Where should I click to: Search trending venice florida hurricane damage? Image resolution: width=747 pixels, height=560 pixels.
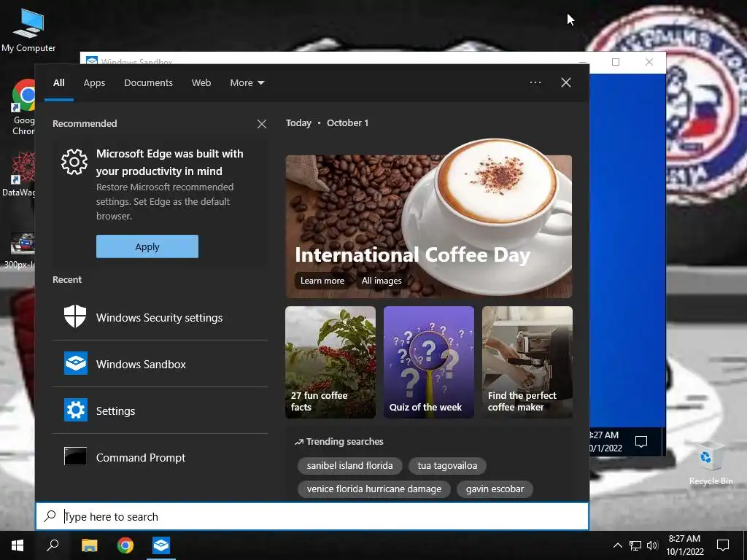click(x=374, y=489)
